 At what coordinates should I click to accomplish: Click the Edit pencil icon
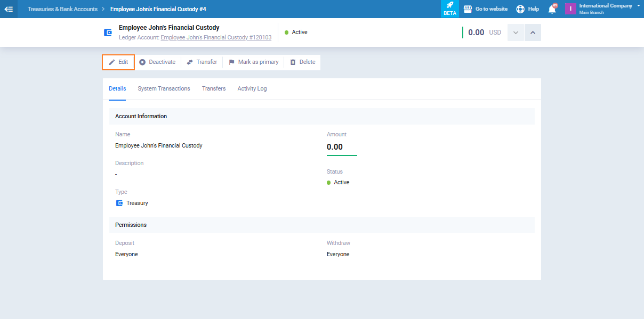pos(112,62)
